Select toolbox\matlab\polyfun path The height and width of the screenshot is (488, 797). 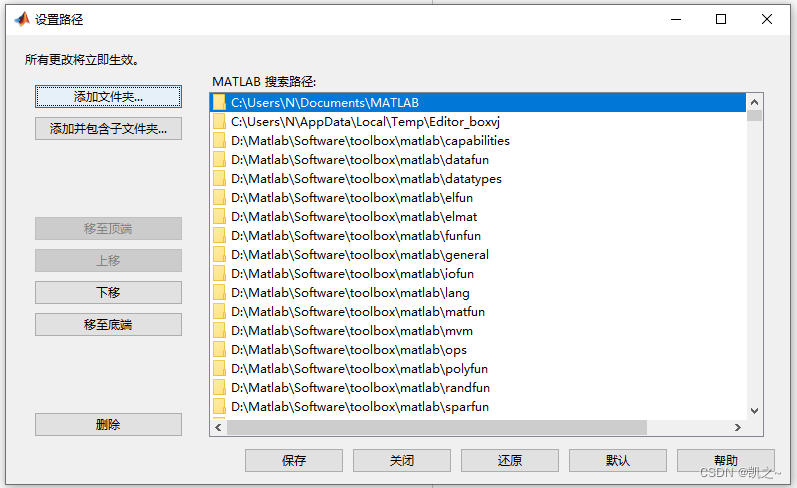pos(478,369)
